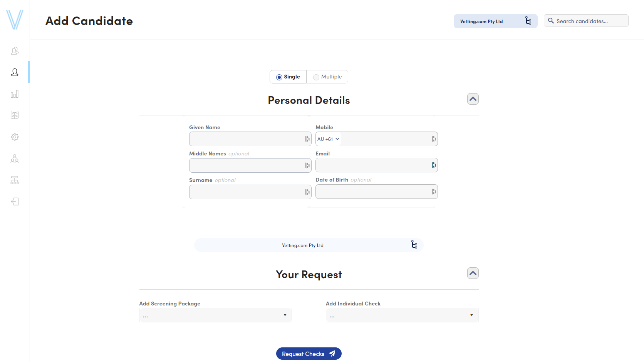
Task: Click the Vetting V logo
Action: pos(15,20)
